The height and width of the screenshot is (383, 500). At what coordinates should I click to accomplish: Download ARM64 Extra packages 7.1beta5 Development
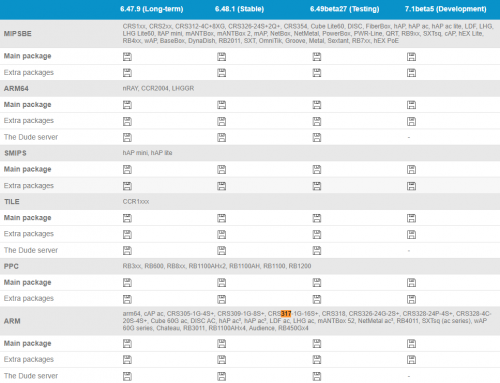[411, 121]
